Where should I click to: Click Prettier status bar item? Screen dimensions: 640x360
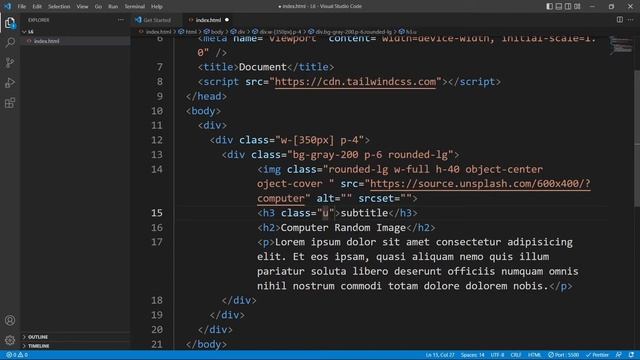(597, 355)
